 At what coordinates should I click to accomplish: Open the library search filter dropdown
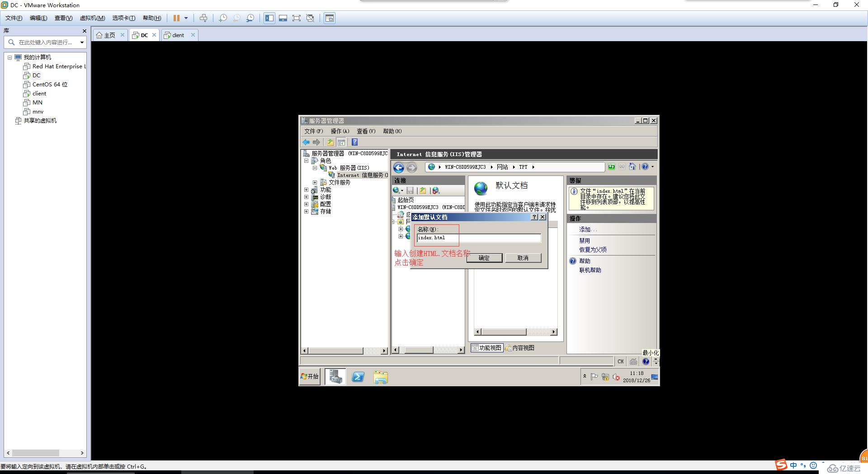pyautogui.click(x=82, y=43)
